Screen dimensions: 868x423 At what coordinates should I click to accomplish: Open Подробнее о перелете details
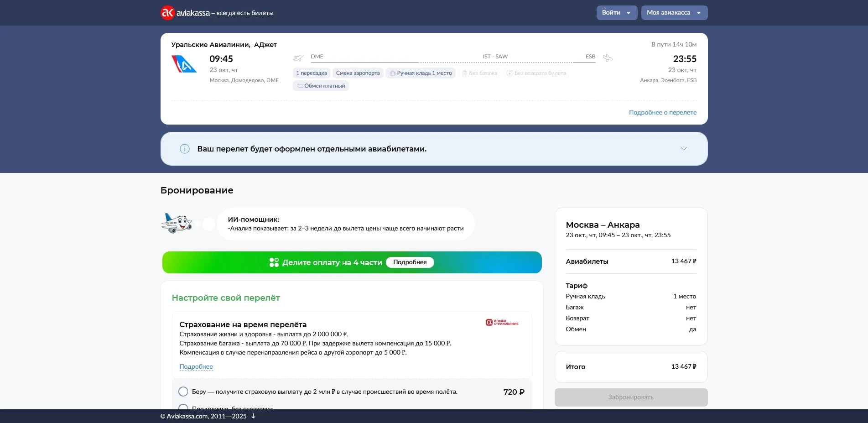(x=662, y=112)
